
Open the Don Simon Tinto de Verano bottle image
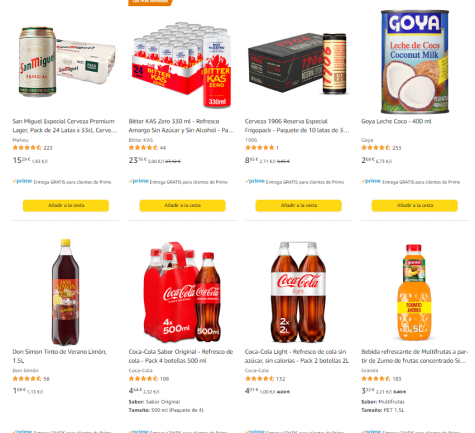pos(66,292)
